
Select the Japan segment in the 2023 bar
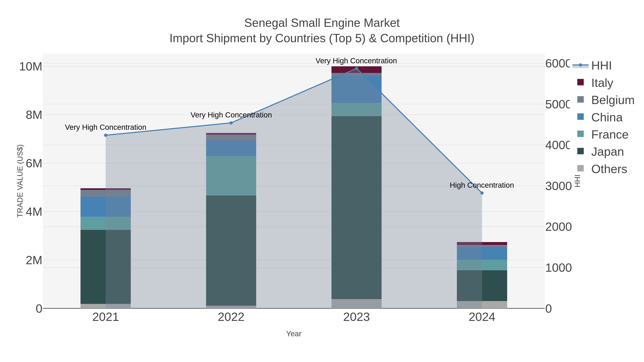tap(357, 208)
